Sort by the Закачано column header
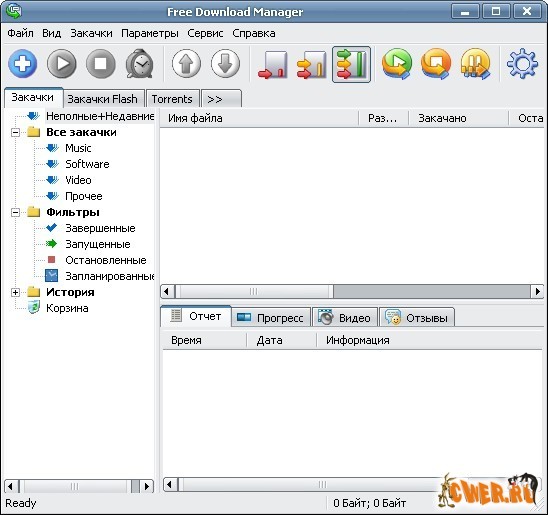The image size is (548, 515). pos(458,118)
